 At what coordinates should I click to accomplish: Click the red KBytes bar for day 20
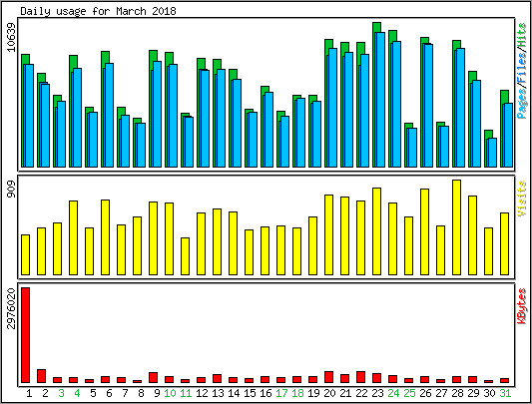pos(328,377)
